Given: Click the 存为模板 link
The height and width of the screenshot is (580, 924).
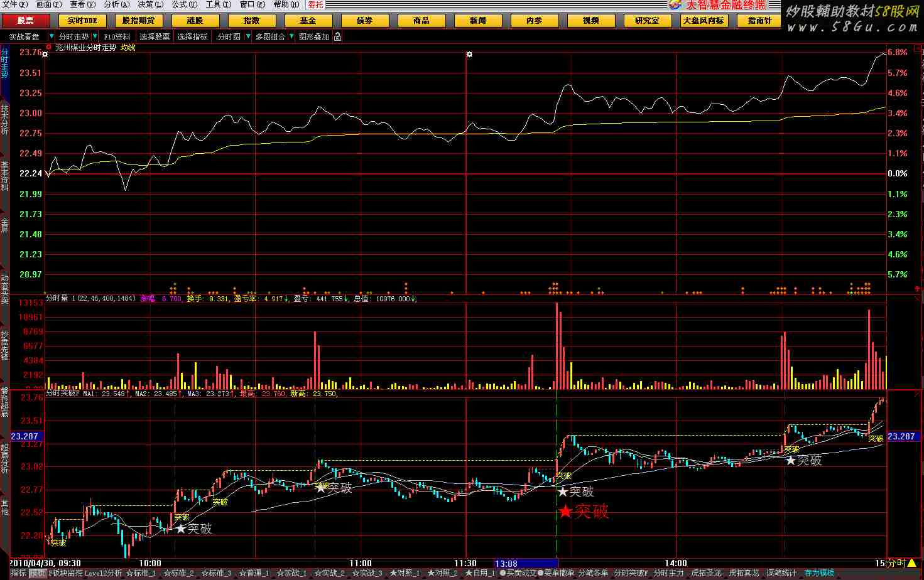Looking at the screenshot, I should coord(820,574).
